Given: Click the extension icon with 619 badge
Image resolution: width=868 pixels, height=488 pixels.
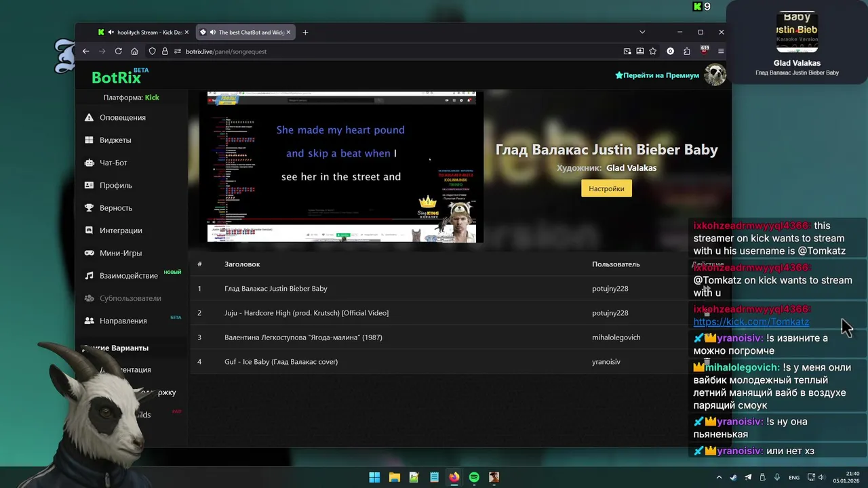Looking at the screenshot, I should [704, 51].
